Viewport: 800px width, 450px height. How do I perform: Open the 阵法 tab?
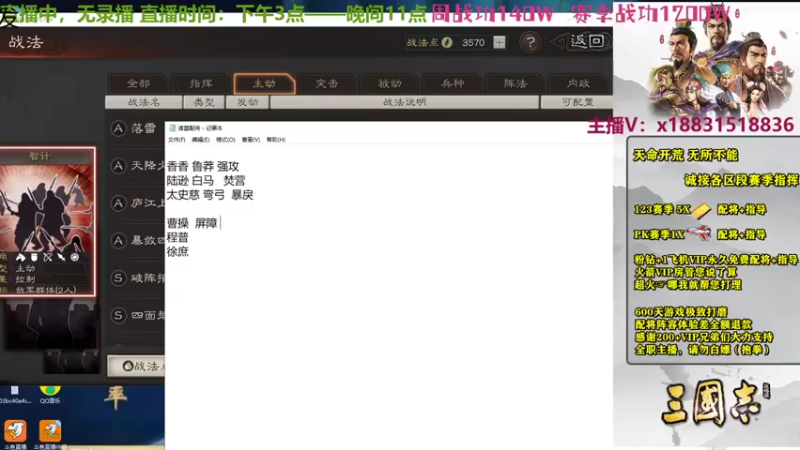(x=515, y=84)
